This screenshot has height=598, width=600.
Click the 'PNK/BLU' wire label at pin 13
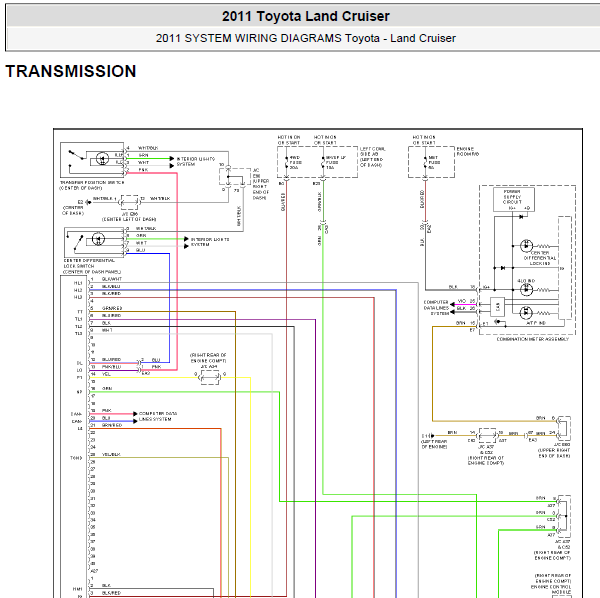111,367
